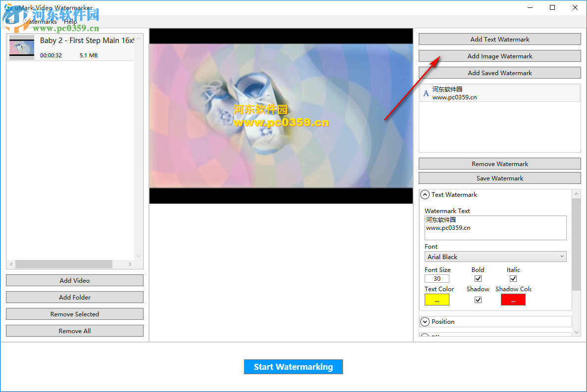587x392 pixels.
Task: Click the Add Video button
Action: (x=74, y=280)
